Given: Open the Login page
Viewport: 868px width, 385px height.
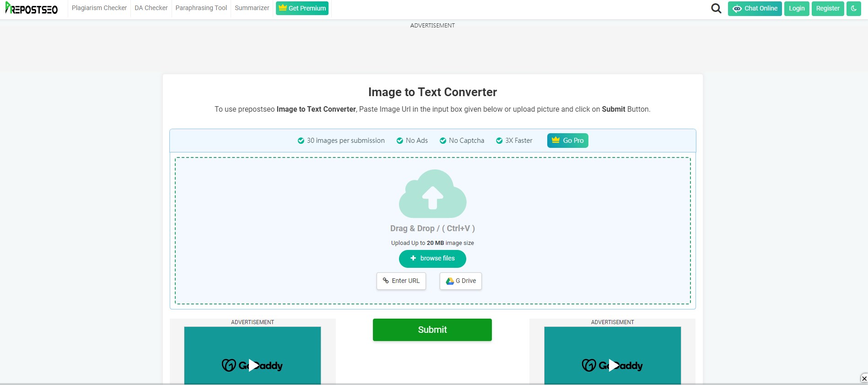Looking at the screenshot, I should 796,8.
